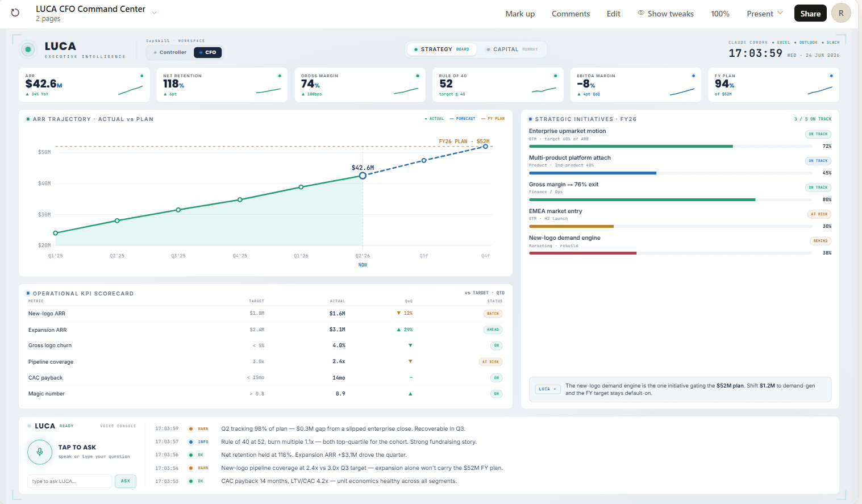
Task: Click the ARR card sparkline
Action: 131,90
